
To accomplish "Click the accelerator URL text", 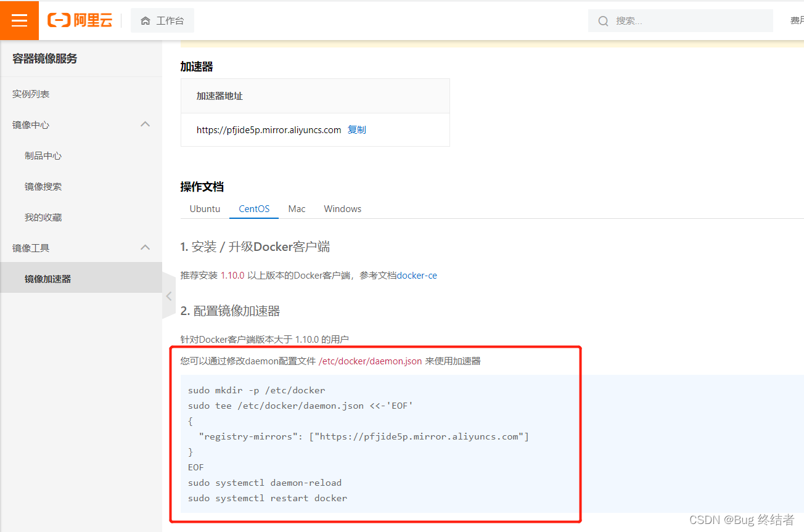I will (269, 130).
